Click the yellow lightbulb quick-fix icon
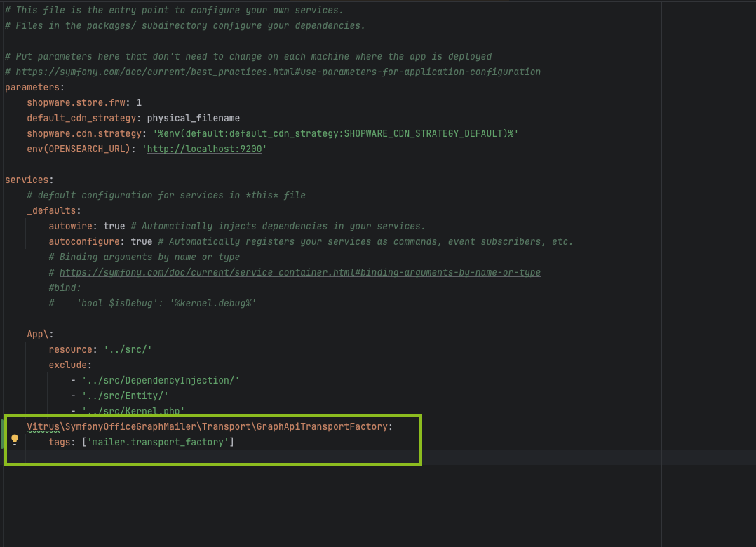 click(x=15, y=440)
